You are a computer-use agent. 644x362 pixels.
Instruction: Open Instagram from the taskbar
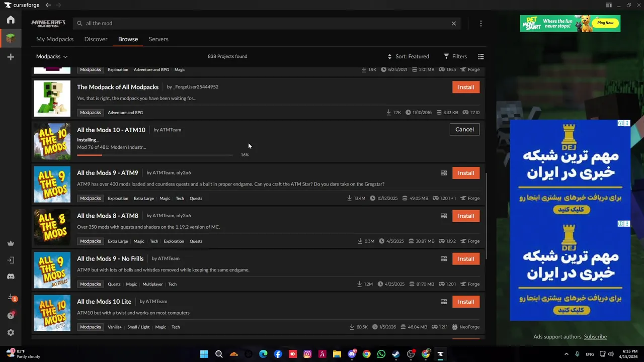point(307,354)
